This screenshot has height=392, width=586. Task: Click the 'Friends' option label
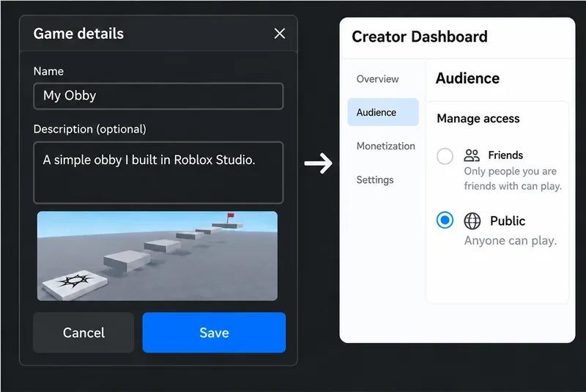(505, 155)
